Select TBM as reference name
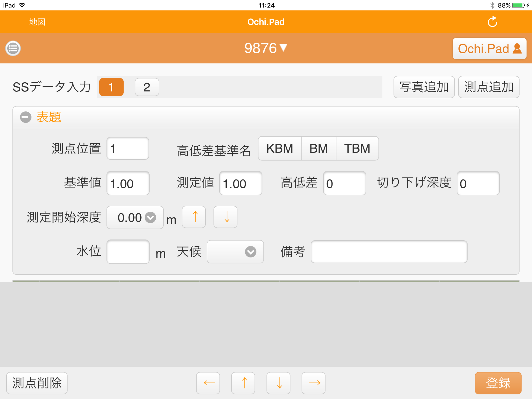The image size is (532, 399). tap(357, 148)
